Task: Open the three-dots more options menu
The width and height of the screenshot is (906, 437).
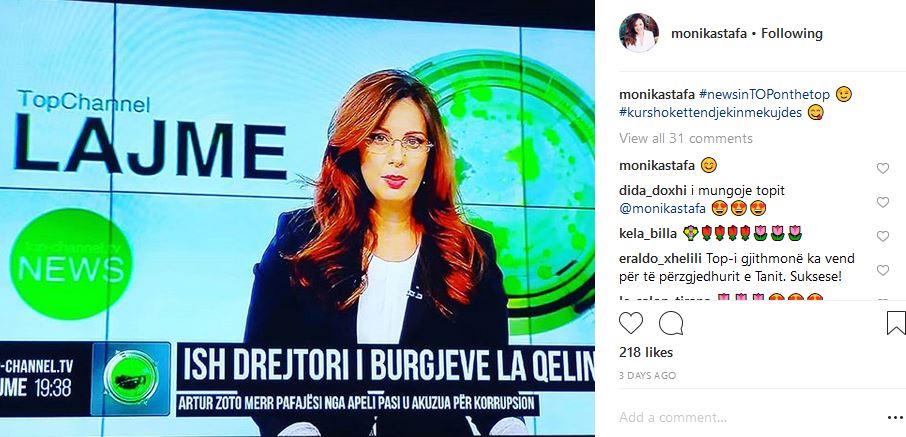Action: (x=894, y=417)
